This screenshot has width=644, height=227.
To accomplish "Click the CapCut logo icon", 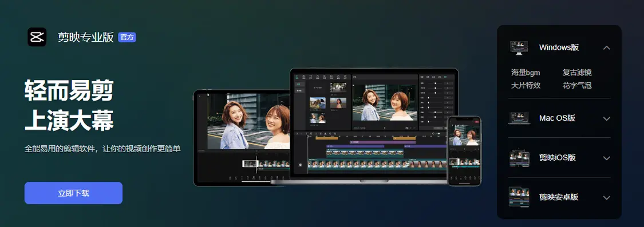I will 37,37.
